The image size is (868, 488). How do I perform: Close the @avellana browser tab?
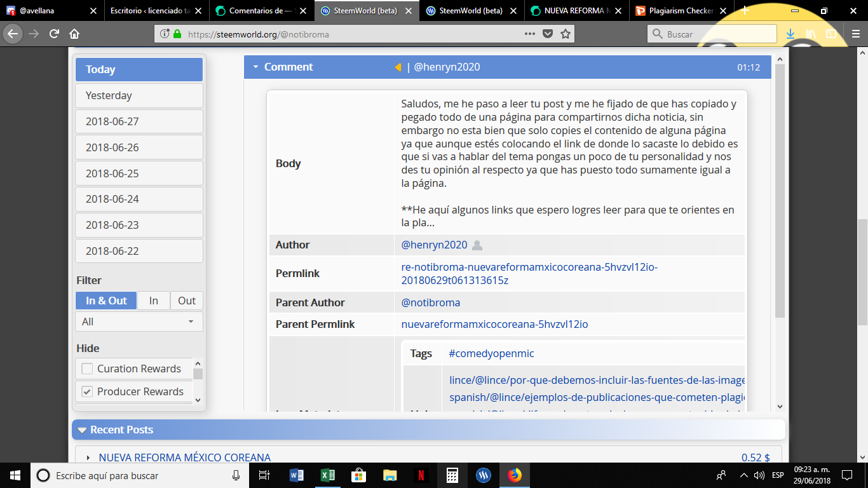point(93,11)
